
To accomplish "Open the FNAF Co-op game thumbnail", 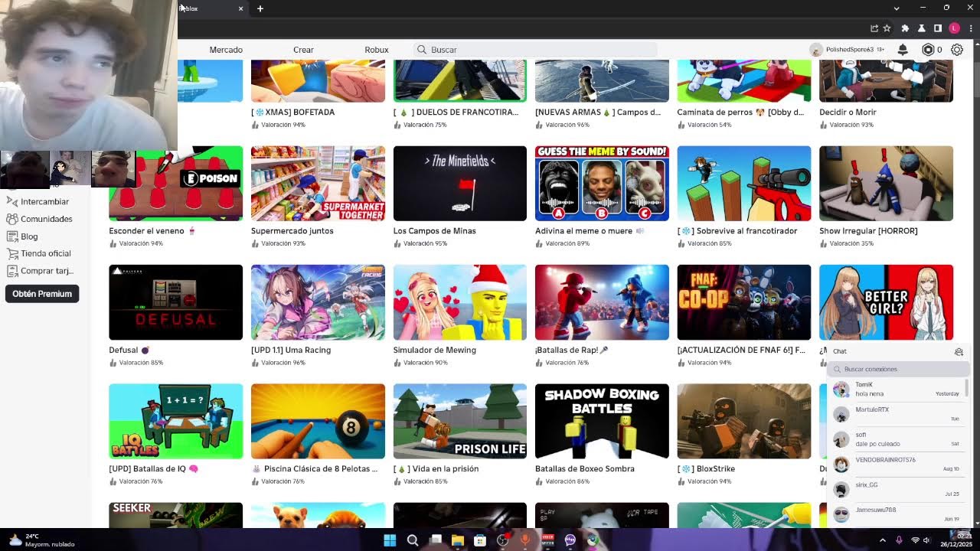I will pos(744,302).
